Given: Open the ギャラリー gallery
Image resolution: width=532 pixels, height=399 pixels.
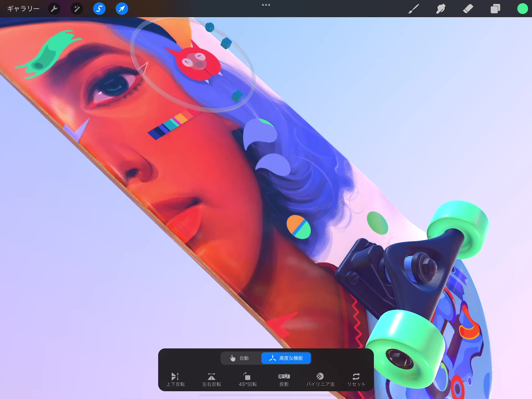Looking at the screenshot, I should 23,9.
